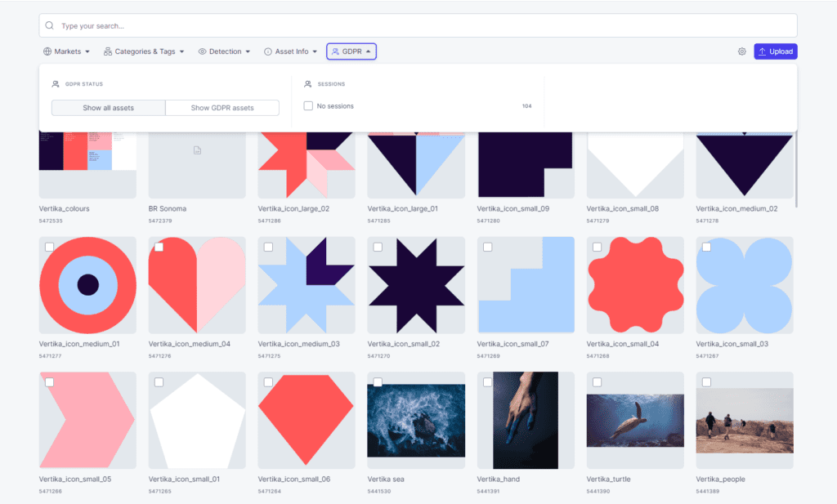The height and width of the screenshot is (504, 837).
Task: Click the asset grid vertical scrollbar
Action: (x=796, y=170)
